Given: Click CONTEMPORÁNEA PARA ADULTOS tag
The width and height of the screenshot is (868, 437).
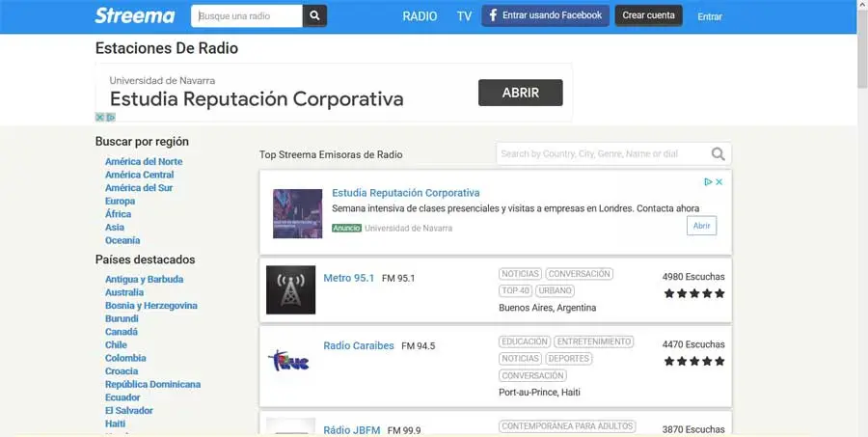Looking at the screenshot, I should click(x=567, y=426).
